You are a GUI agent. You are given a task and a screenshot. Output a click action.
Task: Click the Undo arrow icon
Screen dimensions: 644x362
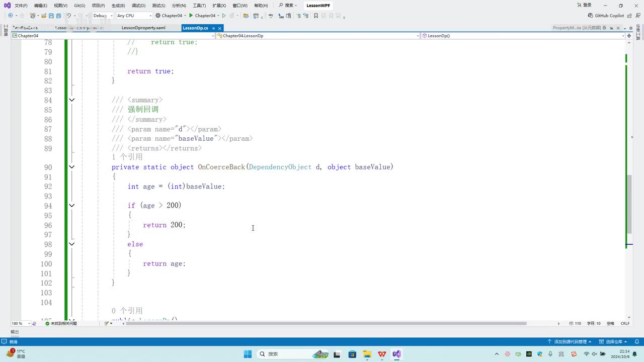click(69, 16)
